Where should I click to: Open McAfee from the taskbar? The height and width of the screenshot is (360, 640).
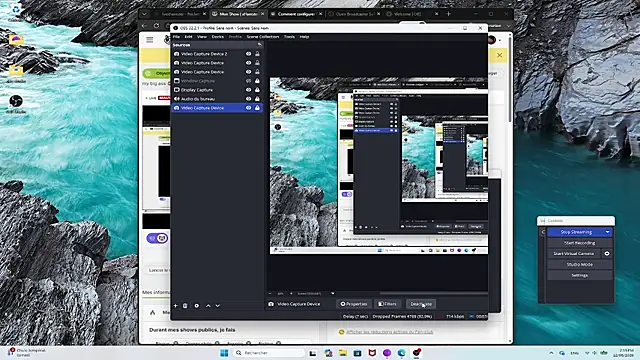(372, 353)
